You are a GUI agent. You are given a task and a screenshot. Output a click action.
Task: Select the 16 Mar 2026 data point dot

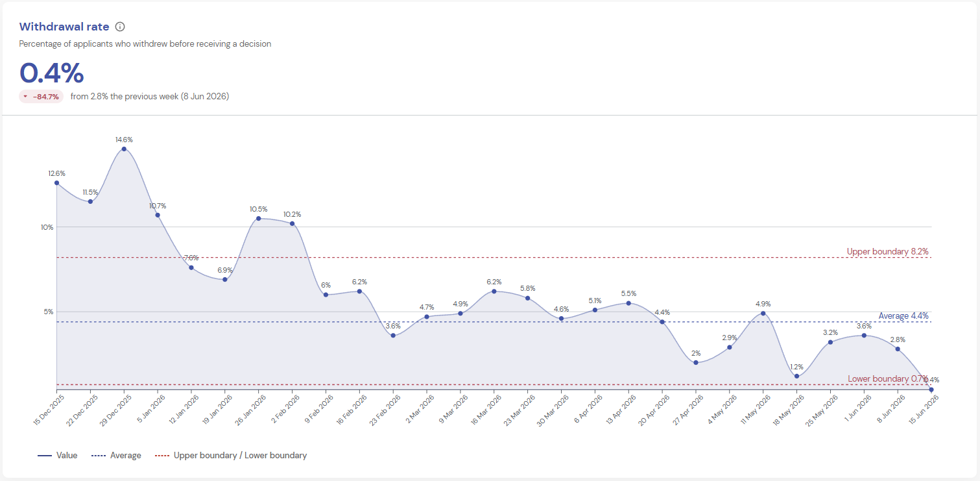494,291
